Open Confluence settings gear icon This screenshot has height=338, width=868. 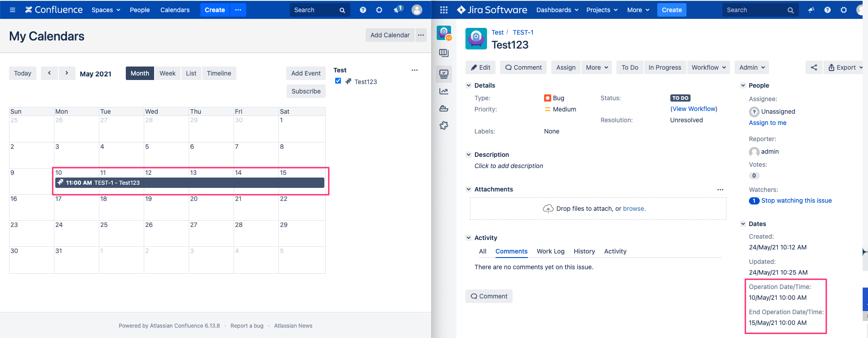point(379,10)
